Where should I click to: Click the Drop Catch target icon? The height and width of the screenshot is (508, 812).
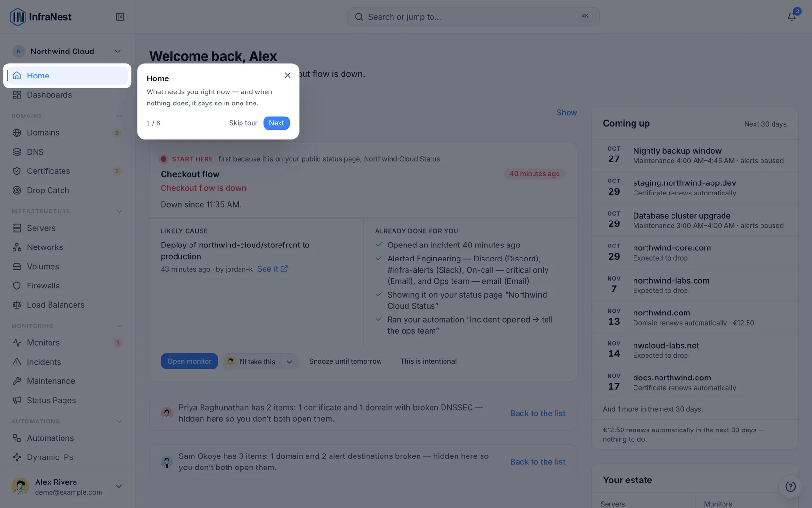pyautogui.click(x=17, y=190)
